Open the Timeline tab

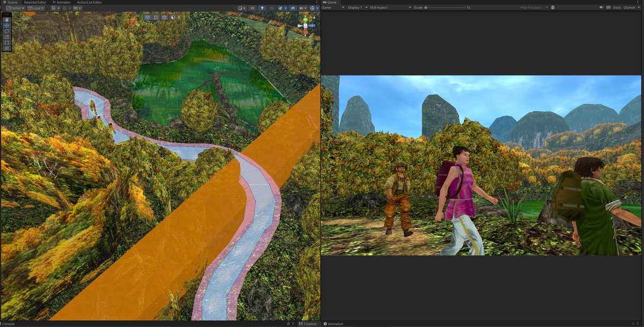[308, 324]
